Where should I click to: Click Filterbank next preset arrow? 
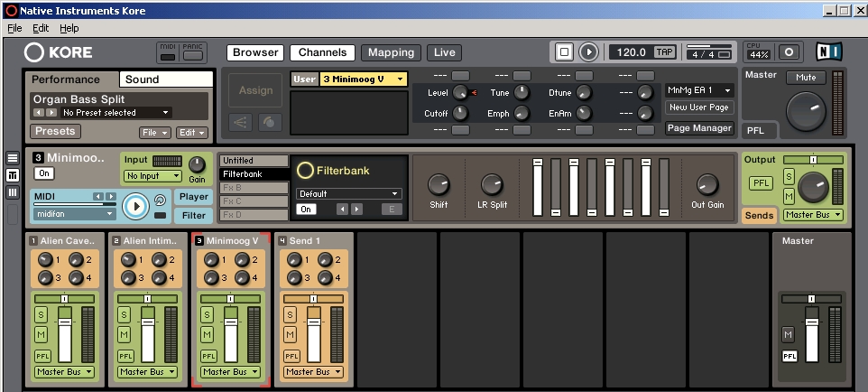356,209
